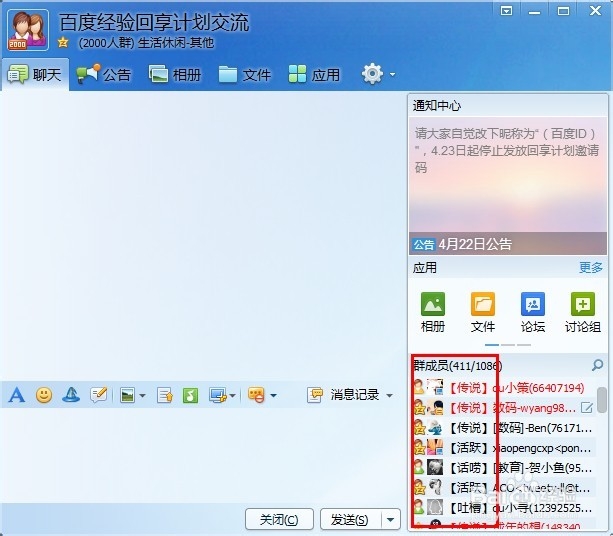Expand the send options dropdown arrow
Viewport: 613px width, 536px height.
click(390, 520)
